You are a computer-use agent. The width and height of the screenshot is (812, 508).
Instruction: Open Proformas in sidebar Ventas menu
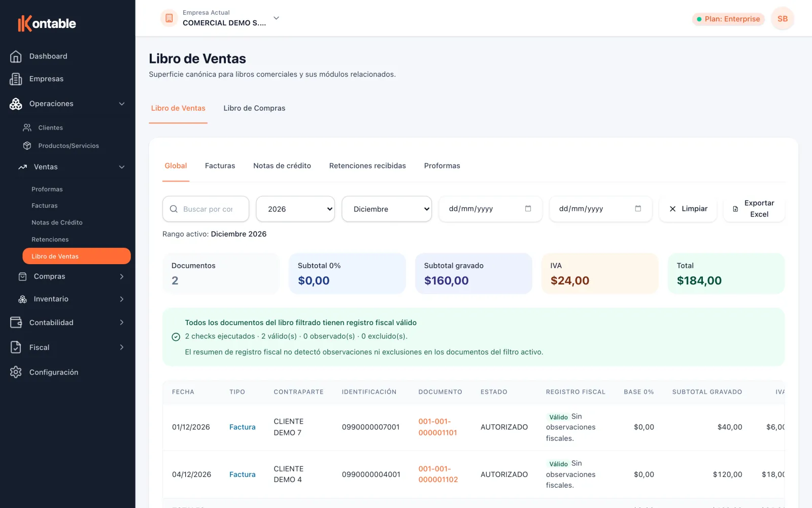click(47, 189)
